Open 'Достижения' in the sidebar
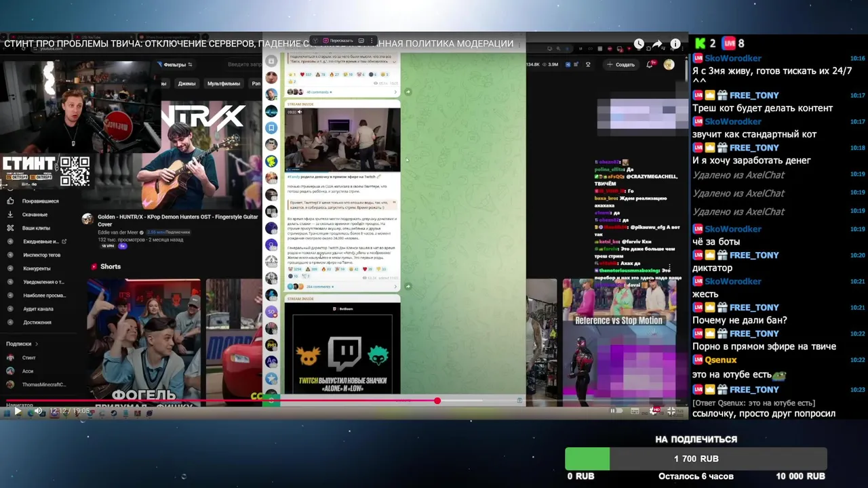The image size is (868, 488). coord(37,323)
